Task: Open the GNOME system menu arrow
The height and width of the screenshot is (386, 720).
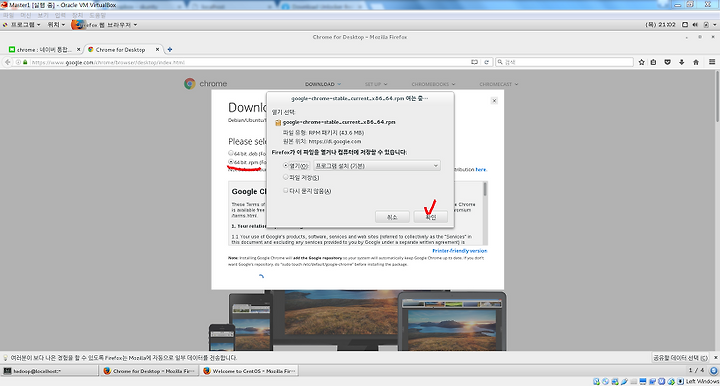Action: (714, 25)
